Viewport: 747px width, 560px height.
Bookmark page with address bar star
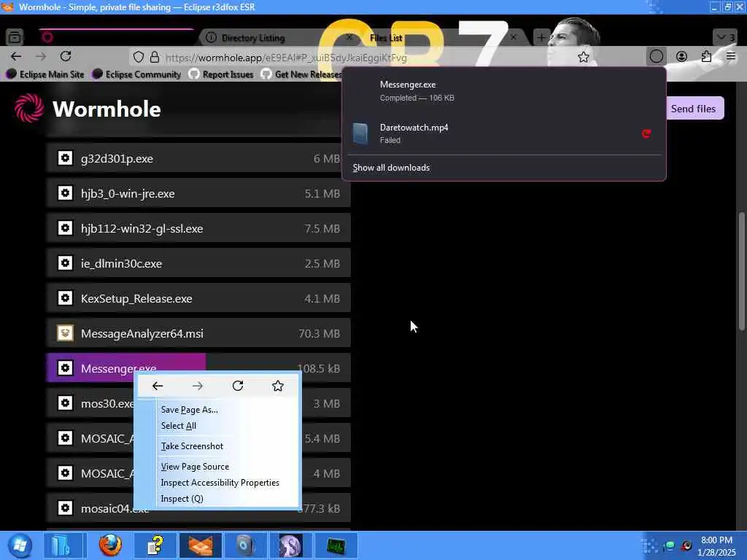(583, 57)
